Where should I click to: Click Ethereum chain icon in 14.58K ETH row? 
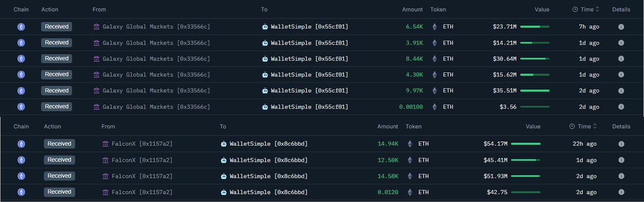(x=21, y=176)
